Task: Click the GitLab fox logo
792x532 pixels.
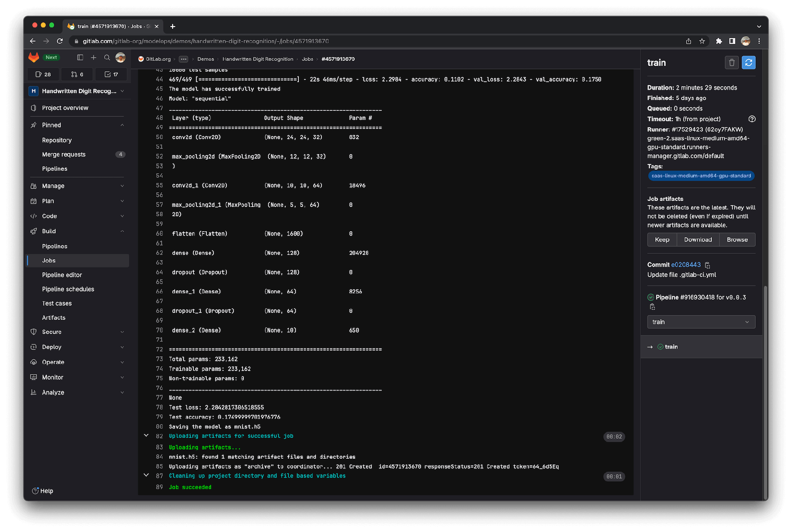Action: 34,57
